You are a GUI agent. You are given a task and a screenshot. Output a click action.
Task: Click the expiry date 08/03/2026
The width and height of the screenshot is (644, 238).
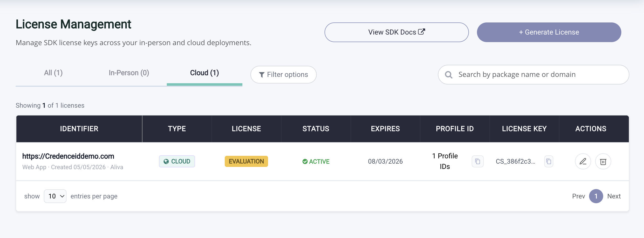click(385, 161)
